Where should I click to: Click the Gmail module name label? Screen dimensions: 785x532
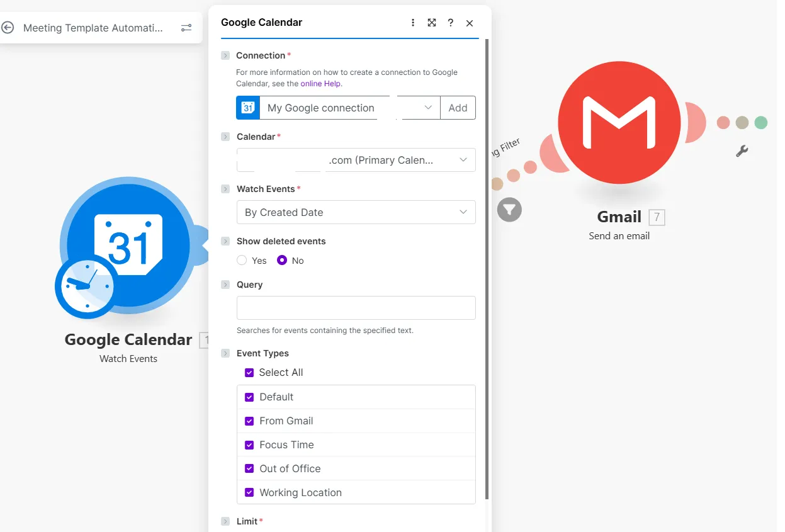point(619,217)
